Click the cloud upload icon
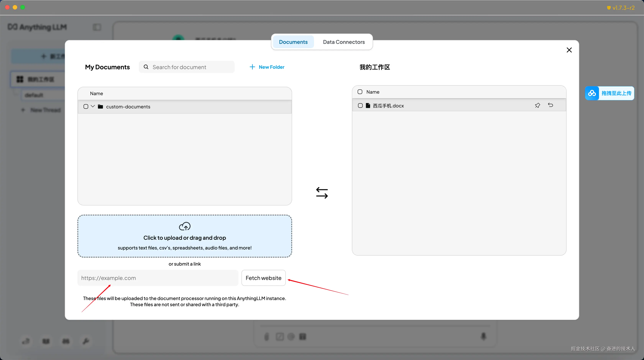The image size is (644, 360). tap(185, 226)
